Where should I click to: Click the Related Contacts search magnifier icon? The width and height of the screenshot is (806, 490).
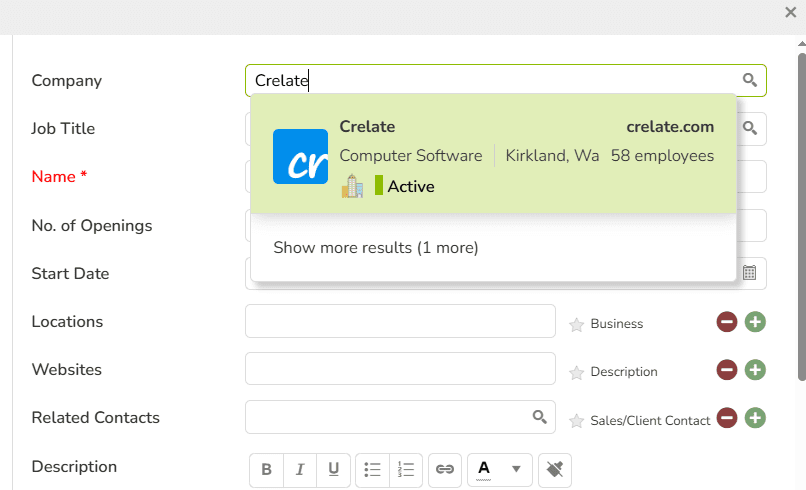pyautogui.click(x=539, y=417)
